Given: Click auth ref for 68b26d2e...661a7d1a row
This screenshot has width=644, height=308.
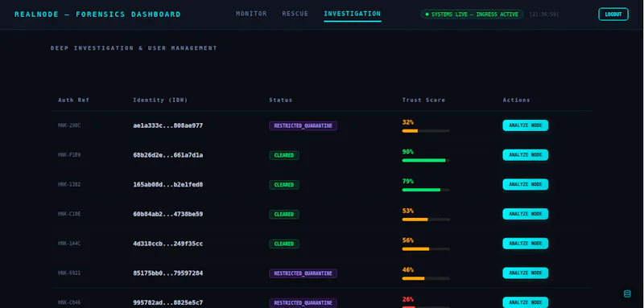Looking at the screenshot, I should pos(69,155).
